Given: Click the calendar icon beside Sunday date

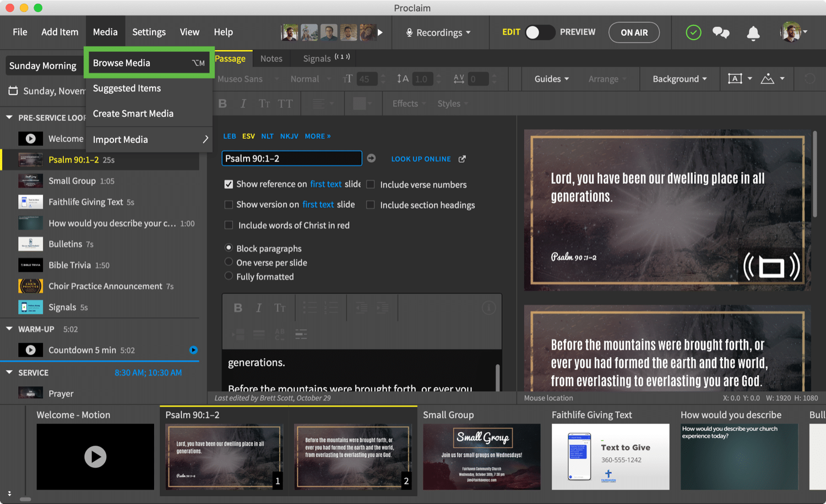Looking at the screenshot, I should (13, 91).
